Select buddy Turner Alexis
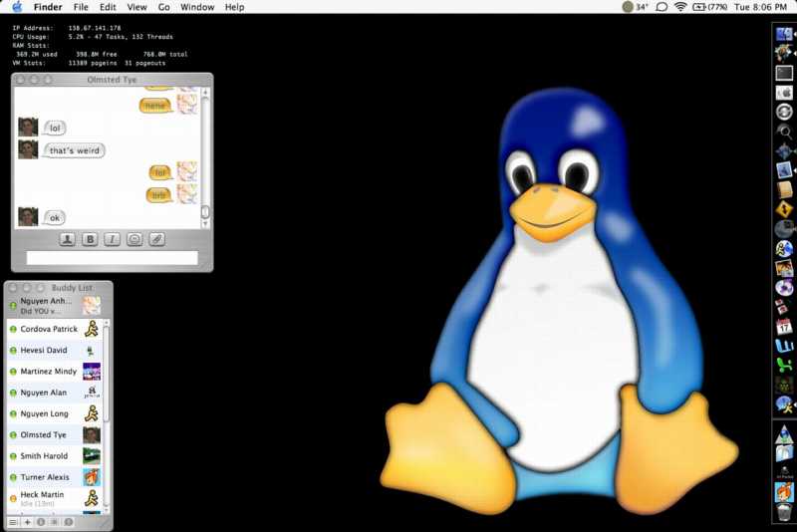Viewport: 797px width, 532px height. pos(55,477)
